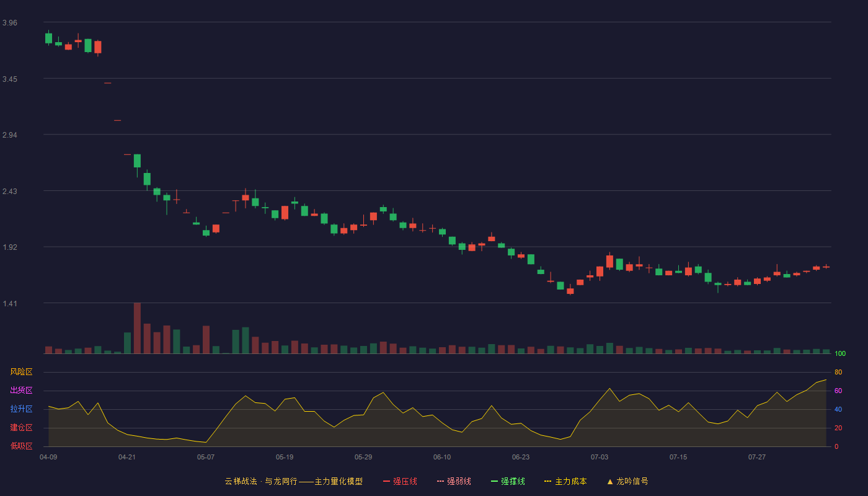This screenshot has width=868, height=496.
Task: Click the orange 80 indicator axis value
Action: click(838, 372)
